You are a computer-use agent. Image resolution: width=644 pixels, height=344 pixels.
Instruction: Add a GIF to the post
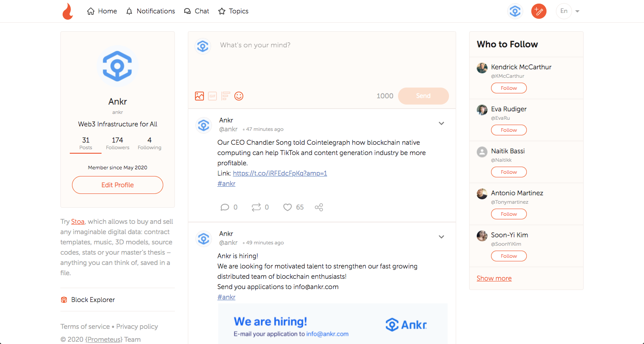[x=212, y=96]
